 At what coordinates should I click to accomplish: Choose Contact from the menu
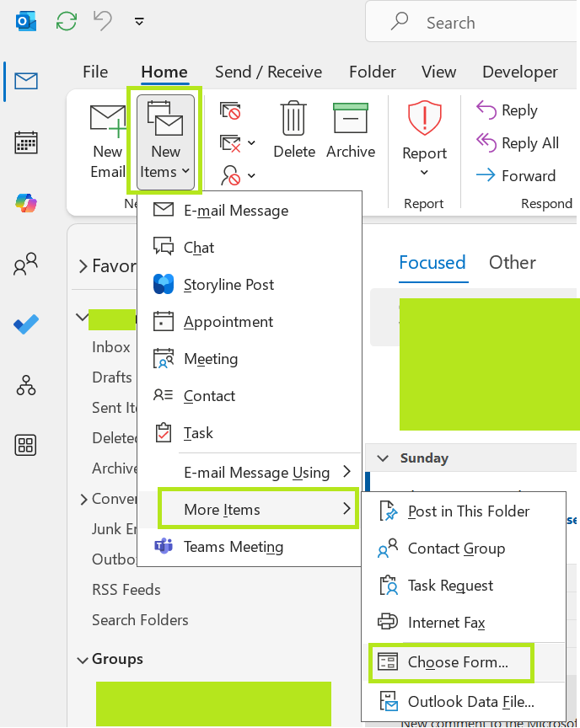[x=250, y=396]
